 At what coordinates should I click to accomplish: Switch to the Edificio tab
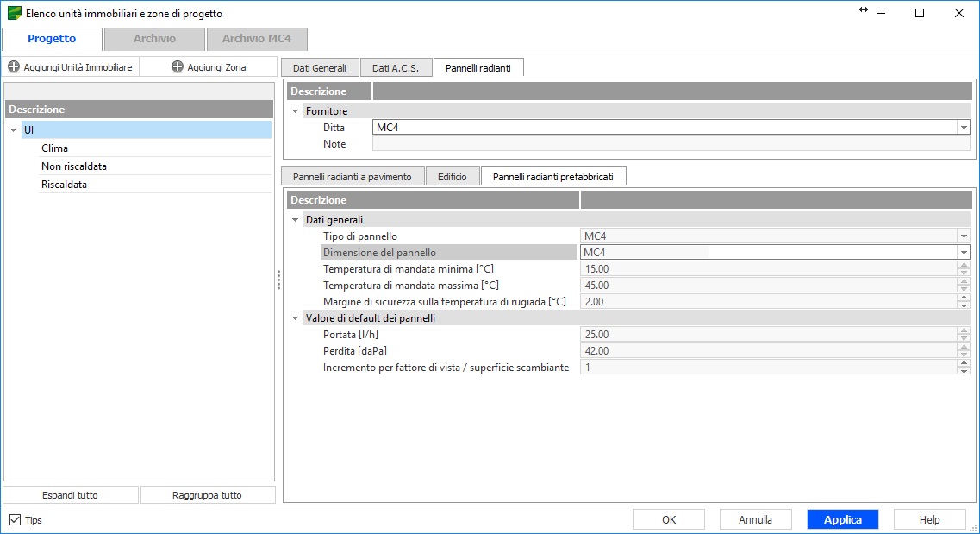pos(453,176)
